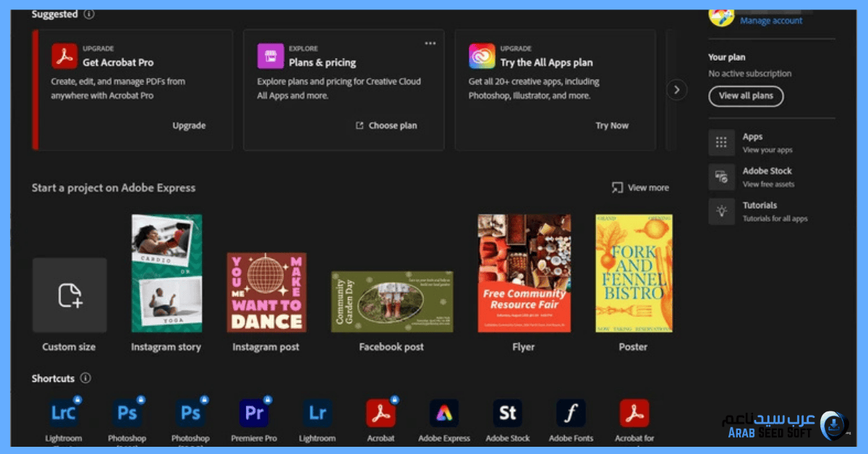Open three-dot menu on Plans & pricing card
The height and width of the screenshot is (454, 868).
[430, 43]
